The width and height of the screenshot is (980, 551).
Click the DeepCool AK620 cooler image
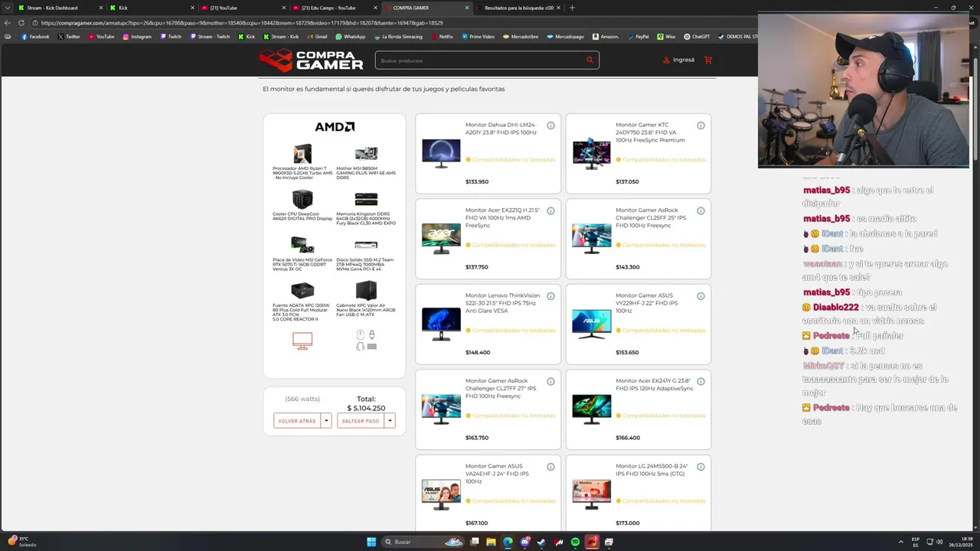coord(302,200)
